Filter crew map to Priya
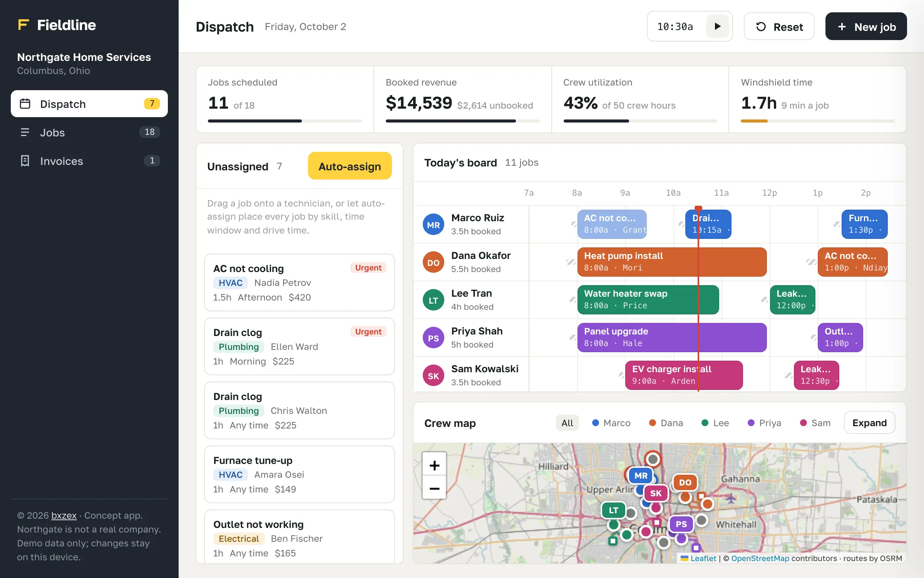This screenshot has height=578, width=924. click(764, 423)
